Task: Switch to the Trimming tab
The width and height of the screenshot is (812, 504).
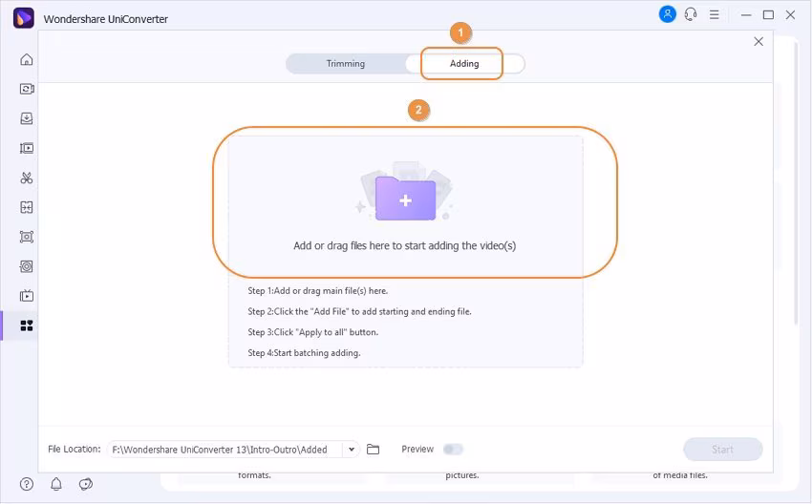Action: pyautogui.click(x=346, y=64)
